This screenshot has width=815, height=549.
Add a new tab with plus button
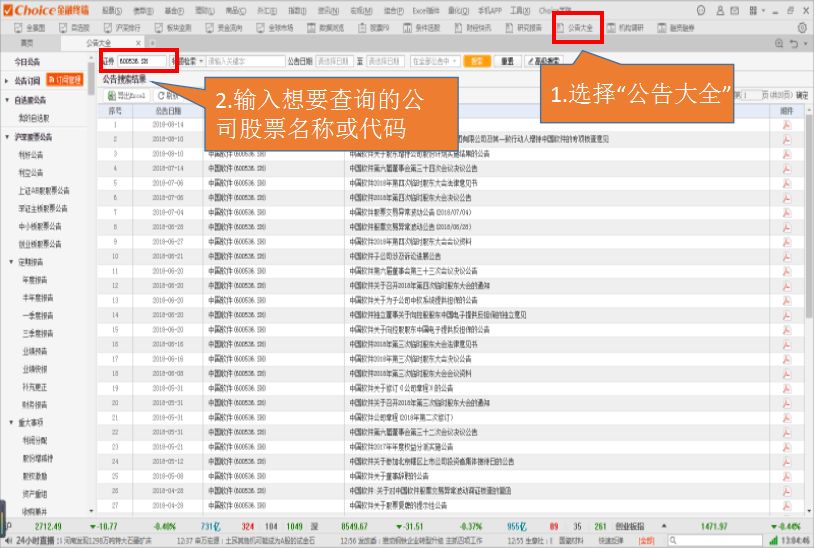(x=152, y=43)
